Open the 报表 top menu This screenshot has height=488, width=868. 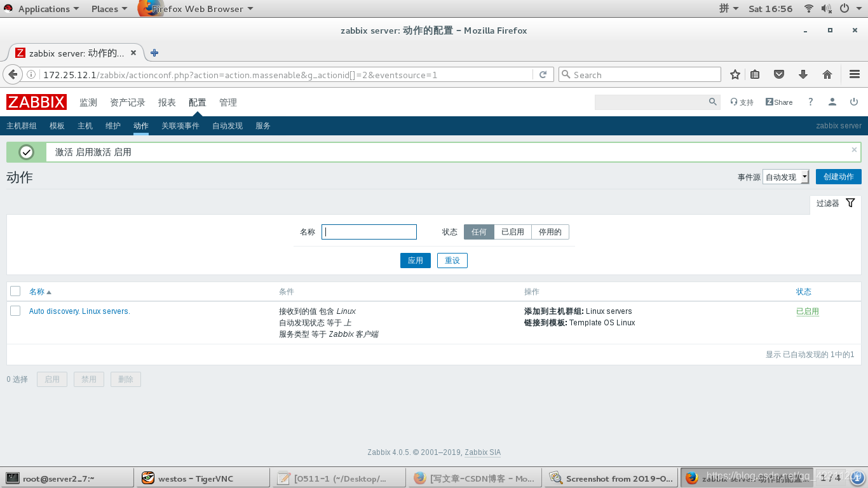[167, 102]
